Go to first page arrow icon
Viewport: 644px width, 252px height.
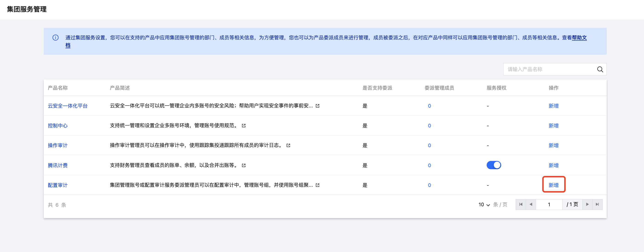pos(521,204)
